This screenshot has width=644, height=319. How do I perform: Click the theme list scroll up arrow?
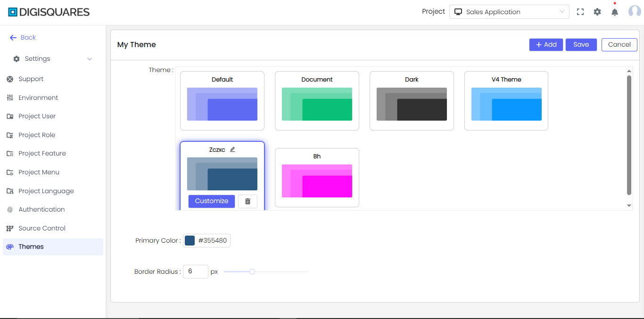629,71
